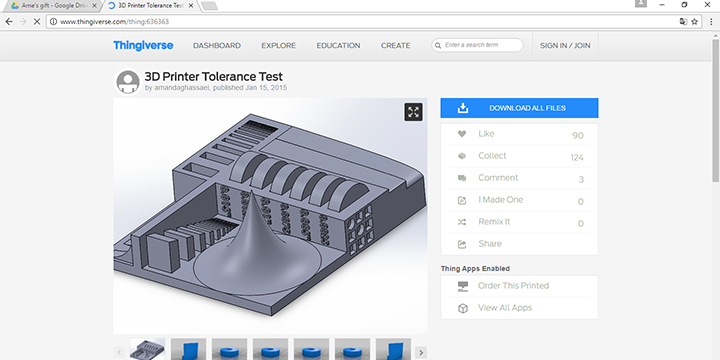
Task: Click the Share icon
Action: [462, 244]
